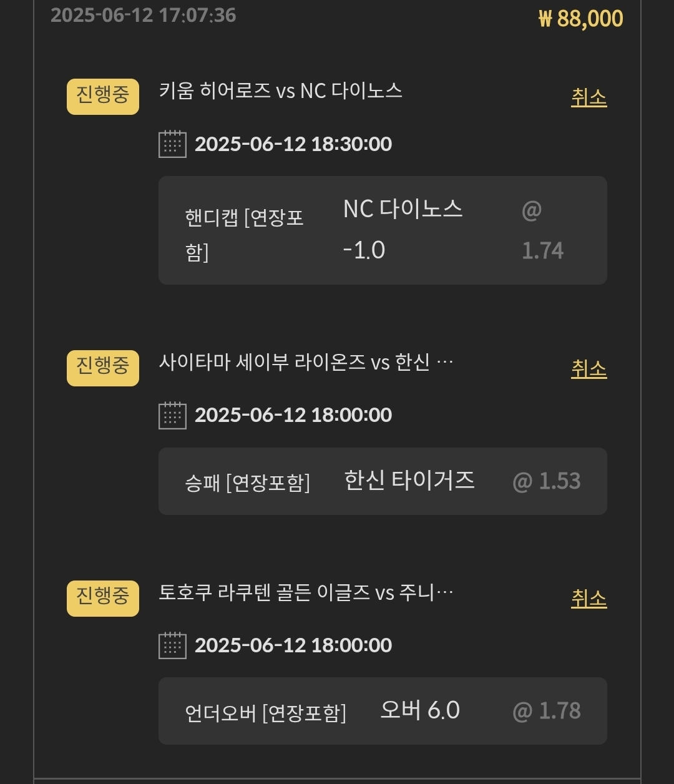The width and height of the screenshot is (674, 784).
Task: Select the 한신 타이거즈 win pick
Action: [409, 481]
